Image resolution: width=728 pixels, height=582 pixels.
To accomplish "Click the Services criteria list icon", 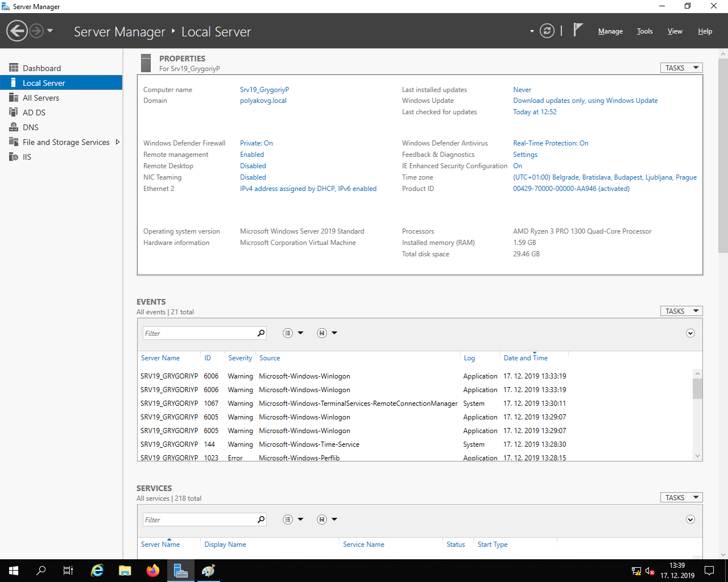I will point(288,519).
